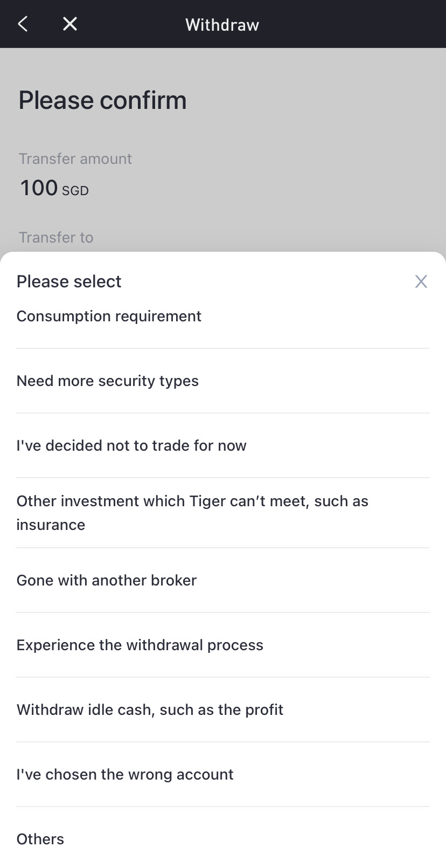446x868 pixels.
Task: Choose Gone with another broker
Action: 107,581
